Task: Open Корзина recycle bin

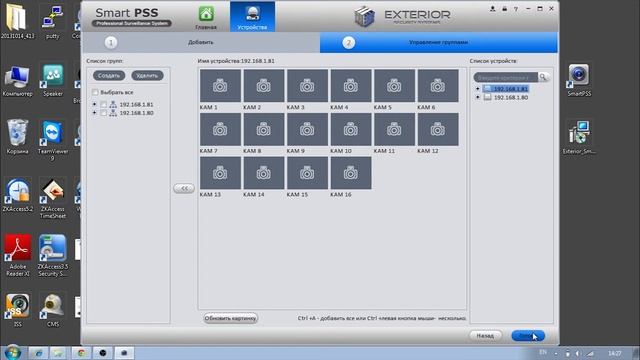Action: click(18, 137)
